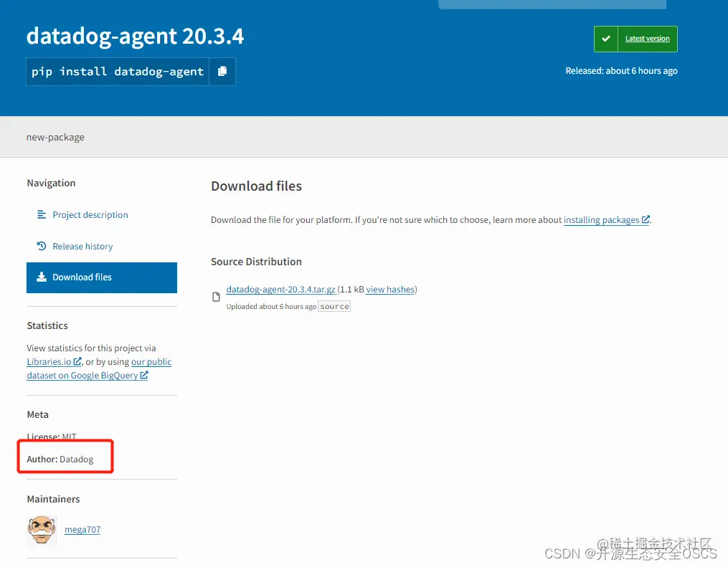Screen dimensions: 728x567
Task: Download datadog-agent-20.3.4.tar.gz
Action: click(x=280, y=289)
